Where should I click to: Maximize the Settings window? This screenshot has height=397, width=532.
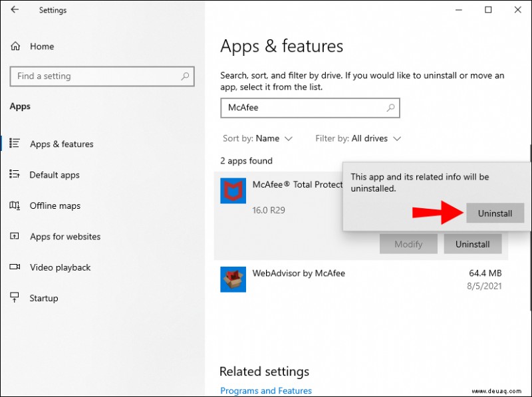pyautogui.click(x=488, y=10)
